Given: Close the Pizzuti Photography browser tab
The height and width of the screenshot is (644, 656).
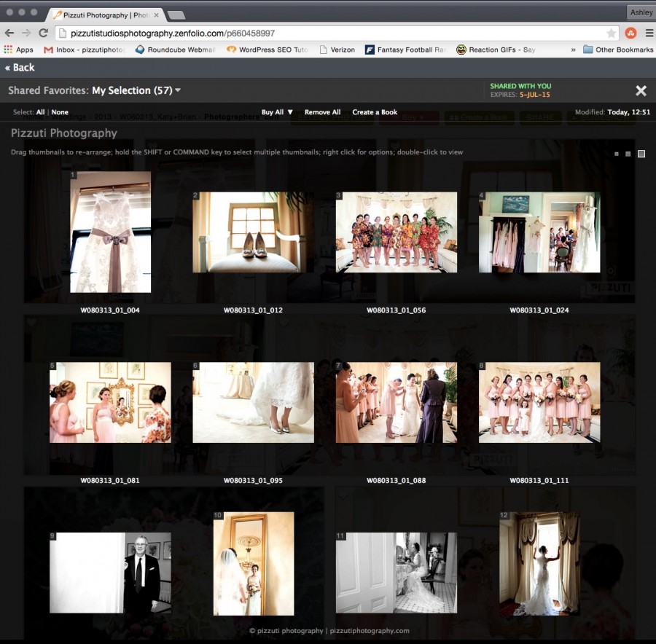Looking at the screenshot, I should click(x=156, y=15).
